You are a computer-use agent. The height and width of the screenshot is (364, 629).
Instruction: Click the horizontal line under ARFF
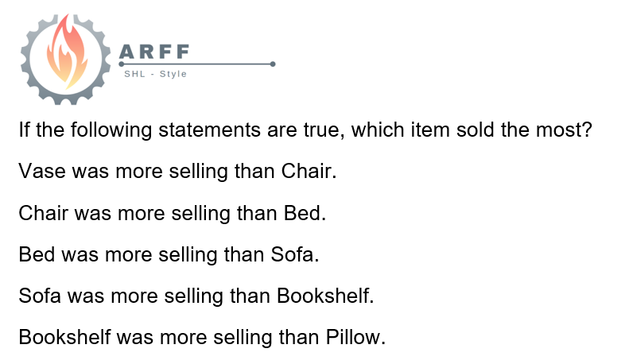[x=197, y=64]
